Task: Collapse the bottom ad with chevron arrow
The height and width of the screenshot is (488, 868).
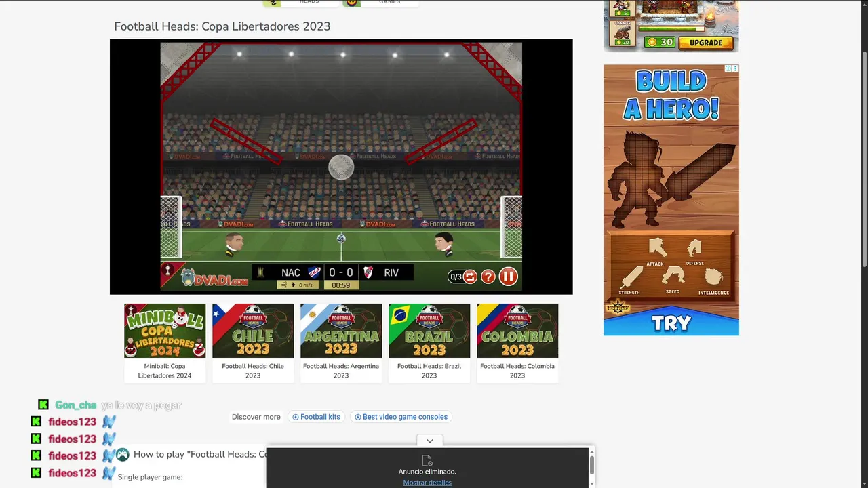Action: 430,441
